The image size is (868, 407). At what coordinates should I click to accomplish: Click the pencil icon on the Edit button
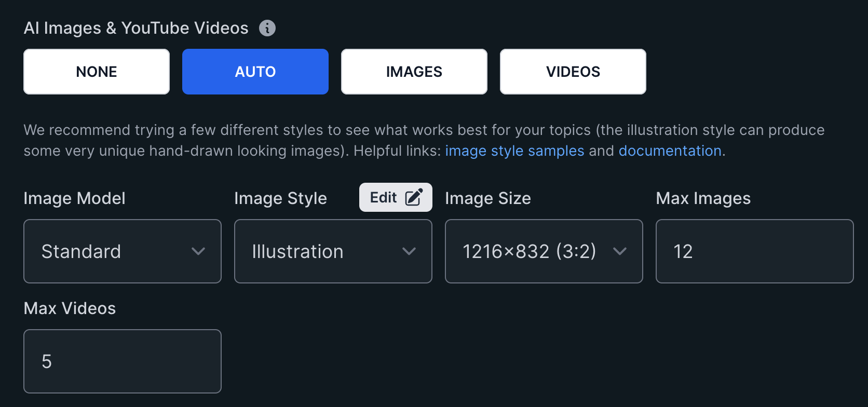point(414,198)
